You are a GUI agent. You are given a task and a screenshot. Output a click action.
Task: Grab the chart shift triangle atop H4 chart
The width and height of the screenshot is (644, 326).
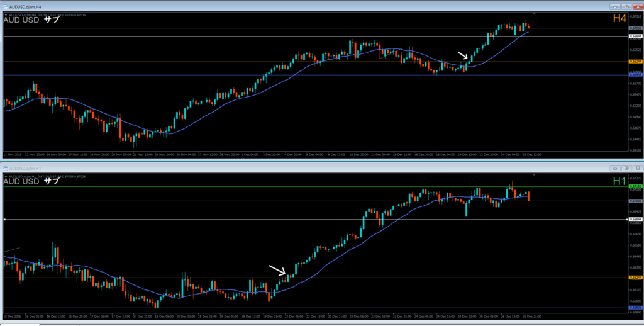534,13
